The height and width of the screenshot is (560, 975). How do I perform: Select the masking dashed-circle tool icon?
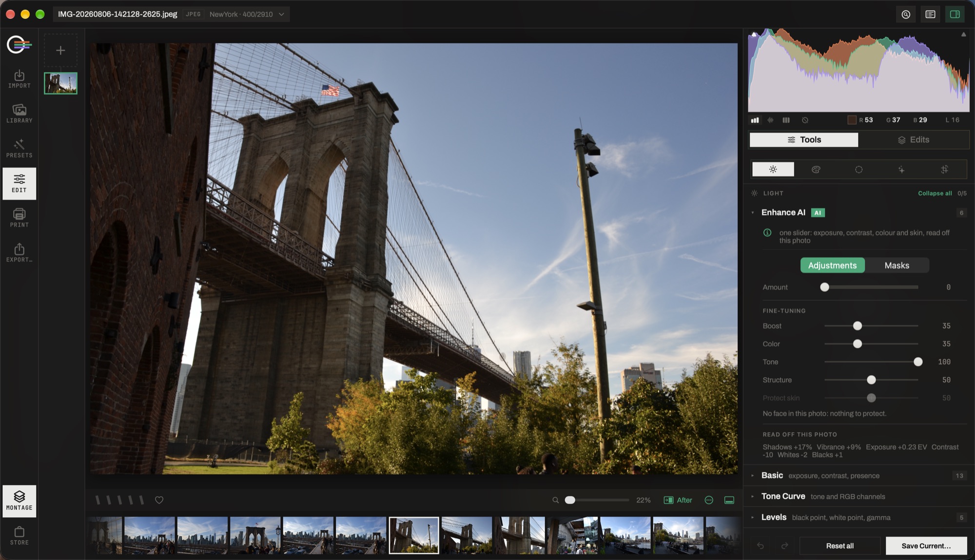pyautogui.click(x=858, y=170)
